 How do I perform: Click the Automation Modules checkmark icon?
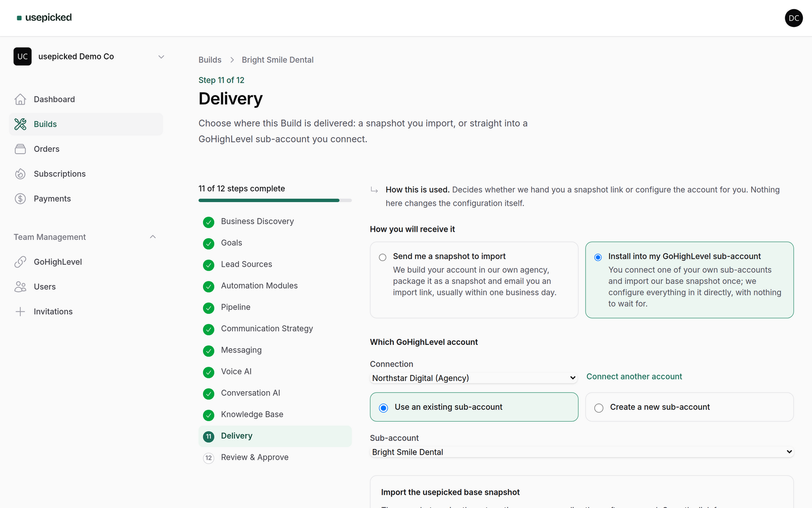(209, 286)
